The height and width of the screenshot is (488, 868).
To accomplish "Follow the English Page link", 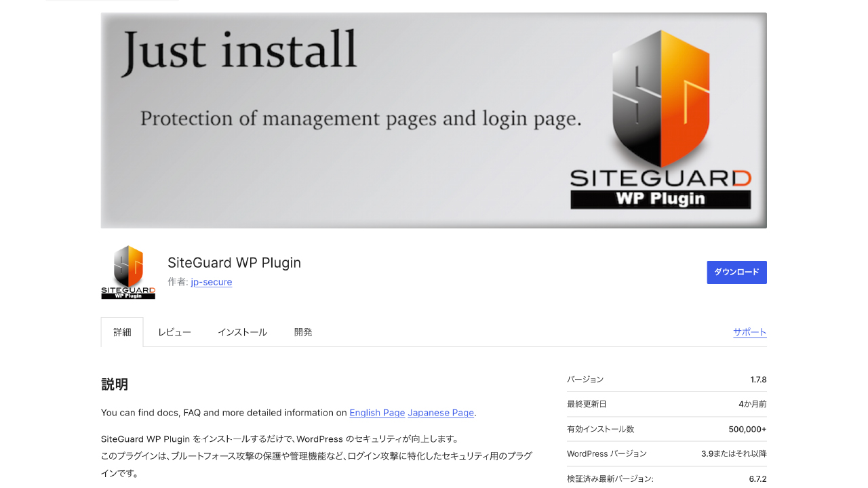I will pos(377,413).
